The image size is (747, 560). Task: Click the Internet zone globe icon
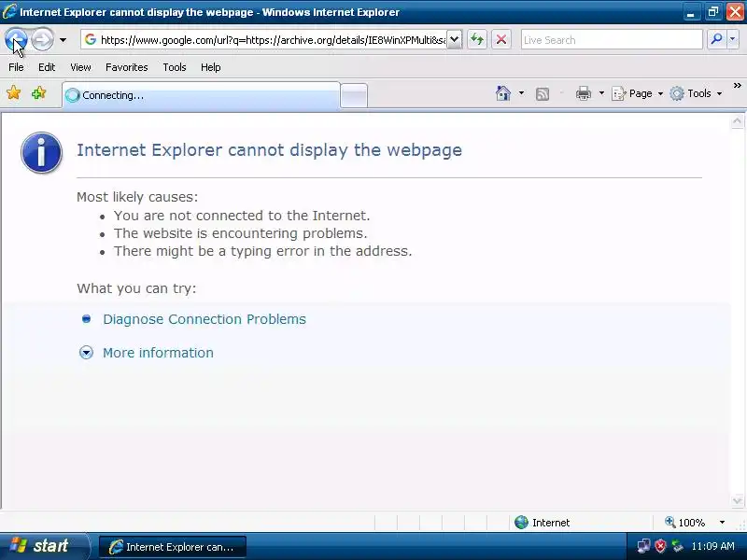tap(521, 523)
